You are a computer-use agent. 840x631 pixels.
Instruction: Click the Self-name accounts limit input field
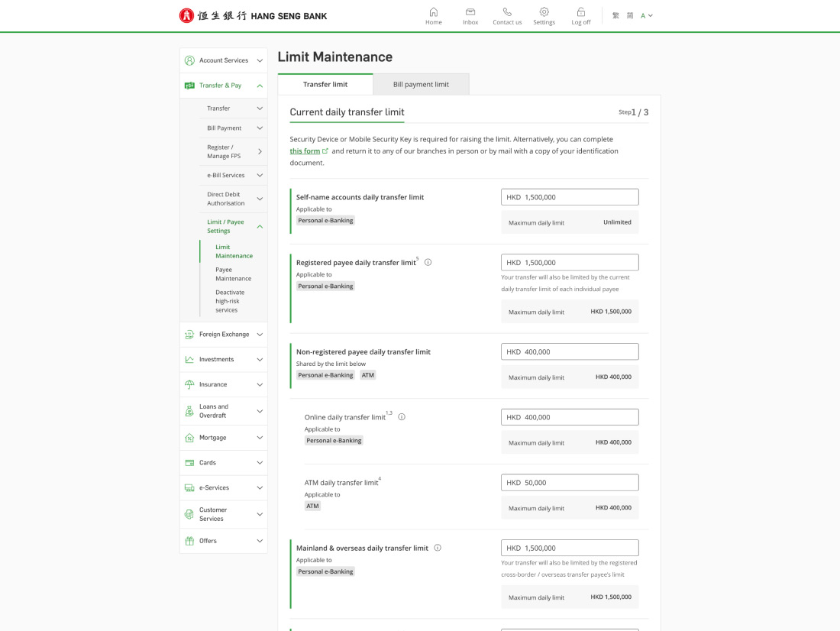[570, 197]
